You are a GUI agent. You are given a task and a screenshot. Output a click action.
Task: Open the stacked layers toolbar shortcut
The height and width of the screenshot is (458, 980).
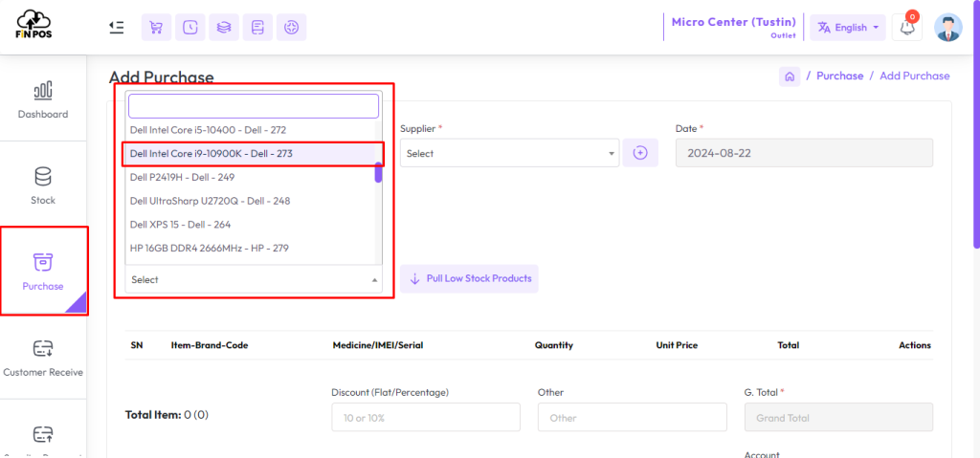[224, 28]
